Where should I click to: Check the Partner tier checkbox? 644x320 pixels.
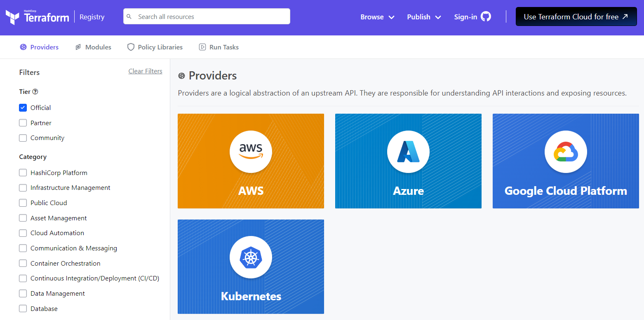click(x=23, y=123)
